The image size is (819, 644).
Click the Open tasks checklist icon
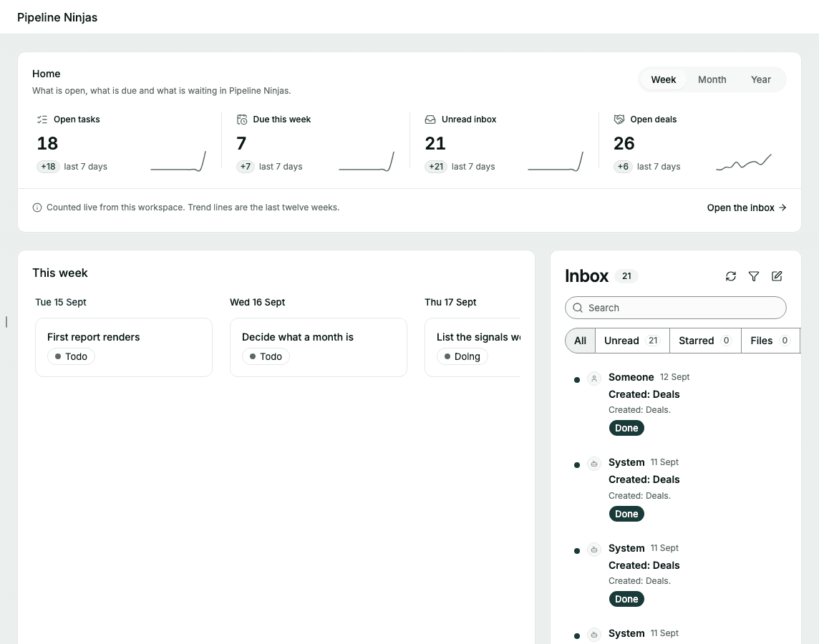[x=42, y=119]
